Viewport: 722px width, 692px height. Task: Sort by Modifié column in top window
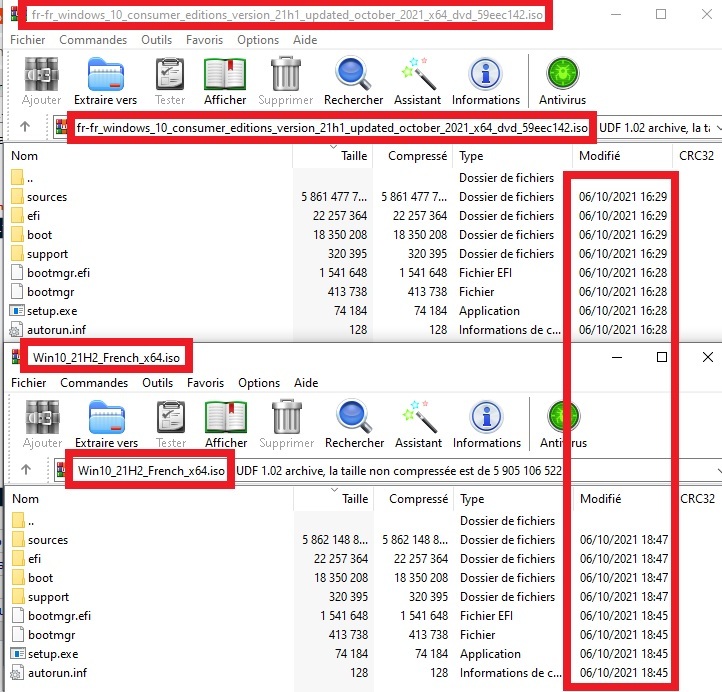click(x=623, y=156)
